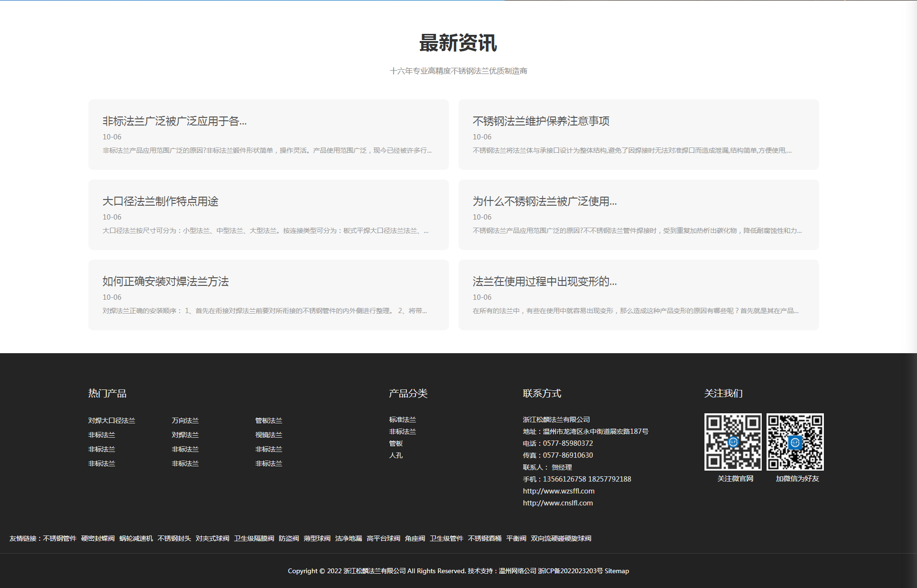Open 人孔 product category
The width and height of the screenshot is (917, 588).
(x=395, y=455)
